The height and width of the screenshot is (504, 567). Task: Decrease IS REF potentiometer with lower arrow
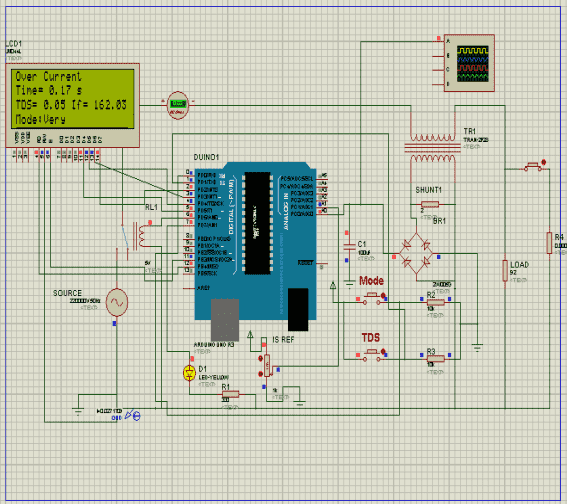click(260, 373)
